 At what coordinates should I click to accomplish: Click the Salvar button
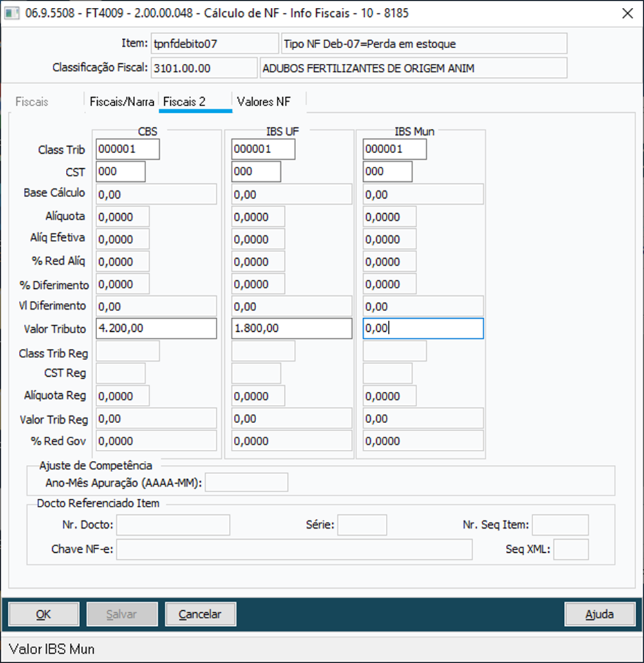click(x=122, y=614)
